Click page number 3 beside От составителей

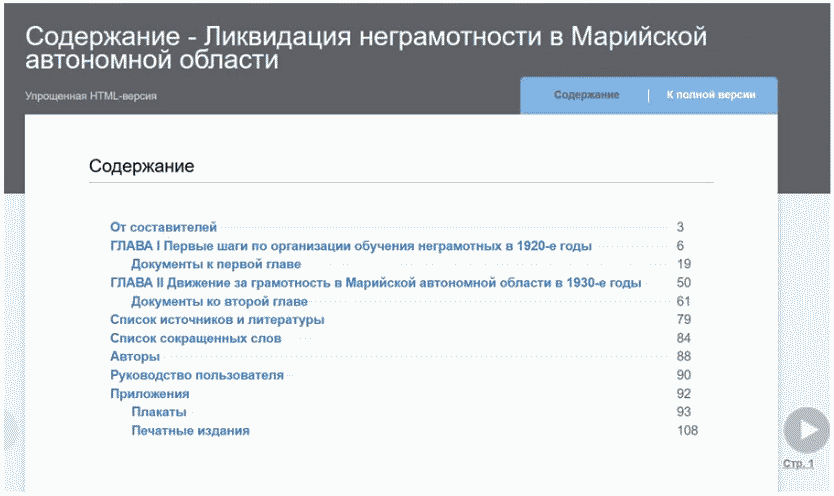680,228
